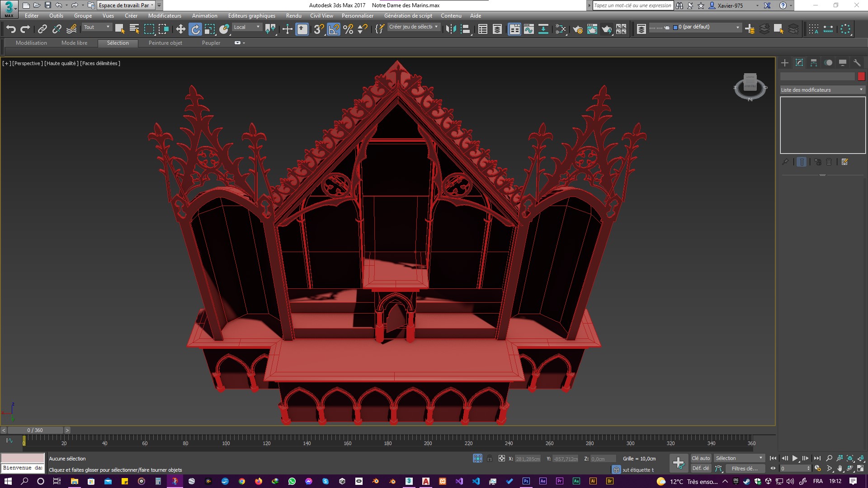Open the Animation menu
The width and height of the screenshot is (868, 488).
pos(204,16)
